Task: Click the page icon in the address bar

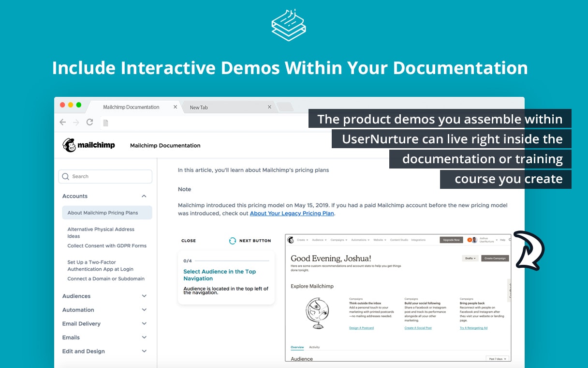Action: (105, 123)
